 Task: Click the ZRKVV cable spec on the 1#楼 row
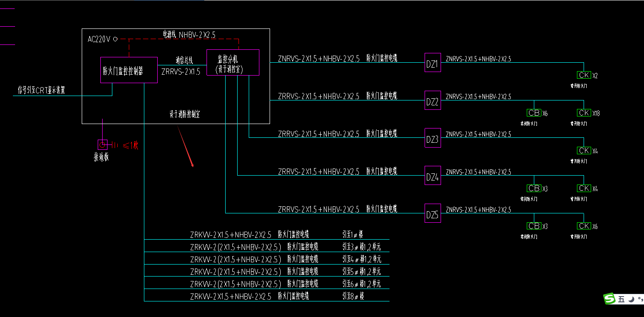tap(231, 235)
